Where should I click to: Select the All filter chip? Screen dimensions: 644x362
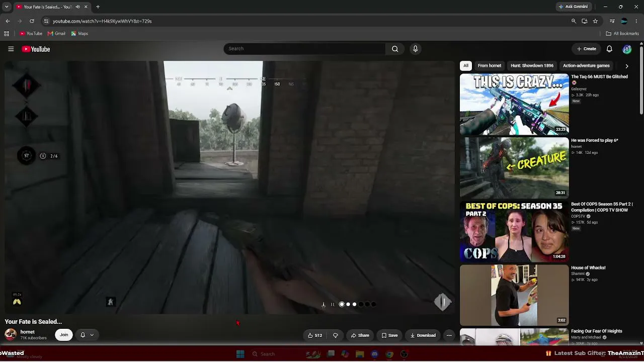(466, 66)
